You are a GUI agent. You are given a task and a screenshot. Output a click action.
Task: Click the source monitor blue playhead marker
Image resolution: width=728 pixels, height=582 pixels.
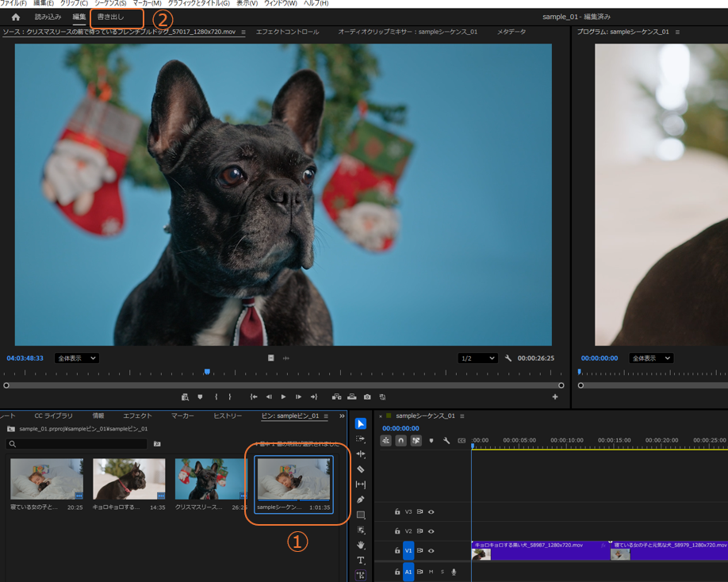(207, 371)
